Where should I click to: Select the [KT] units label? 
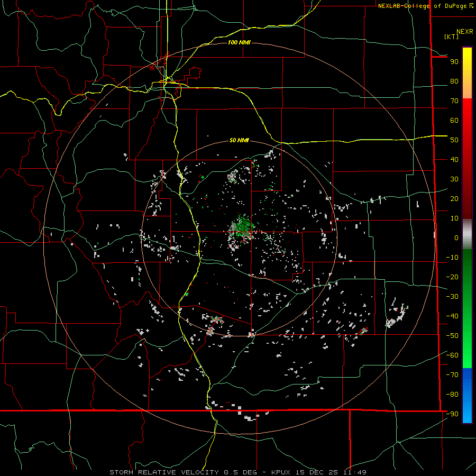[451, 36]
